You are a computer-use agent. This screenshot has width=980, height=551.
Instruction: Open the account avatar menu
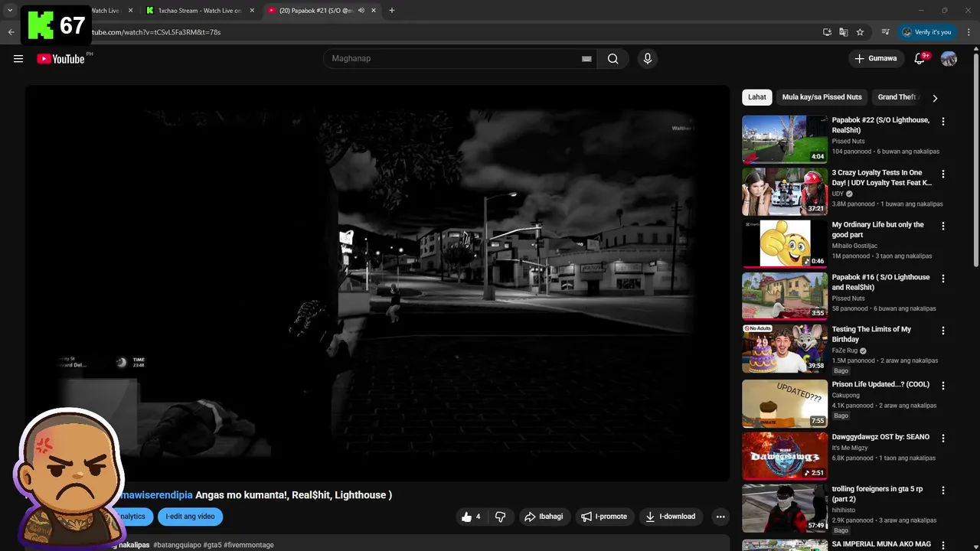click(949, 59)
